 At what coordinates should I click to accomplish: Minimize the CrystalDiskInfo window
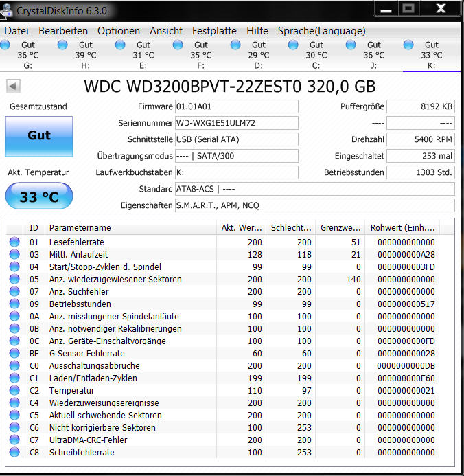386,10
